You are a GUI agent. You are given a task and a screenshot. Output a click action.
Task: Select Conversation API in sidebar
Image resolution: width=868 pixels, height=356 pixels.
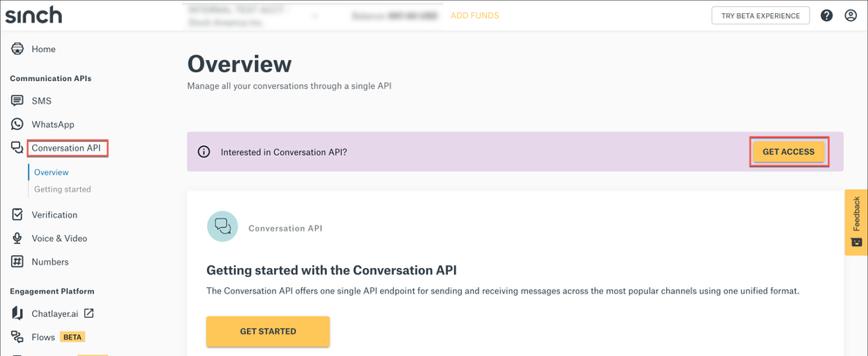66,148
